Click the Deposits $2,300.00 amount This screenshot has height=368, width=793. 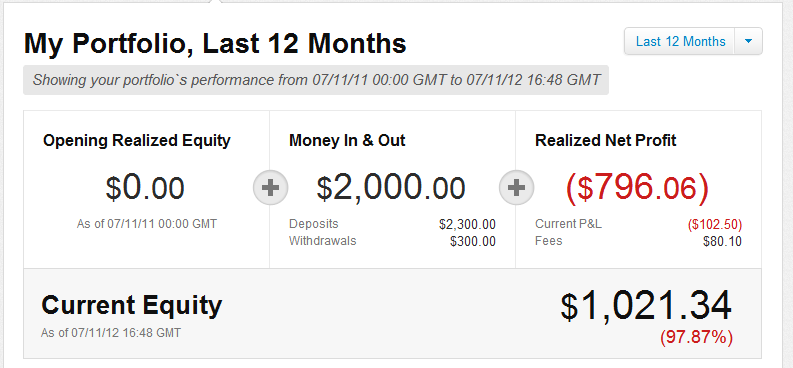coord(467,224)
